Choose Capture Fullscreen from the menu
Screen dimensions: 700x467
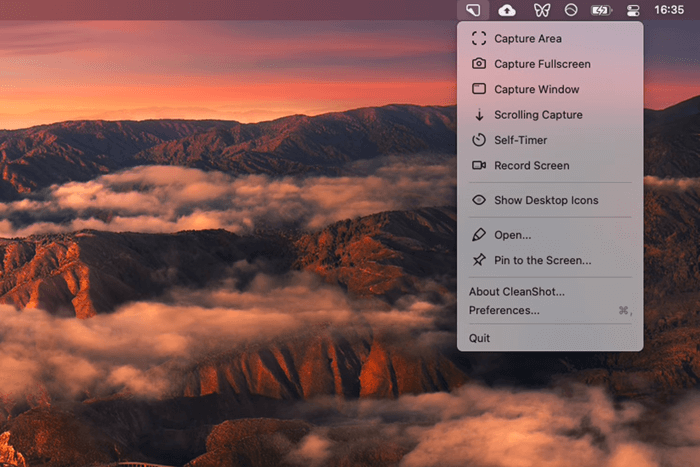pos(550,64)
